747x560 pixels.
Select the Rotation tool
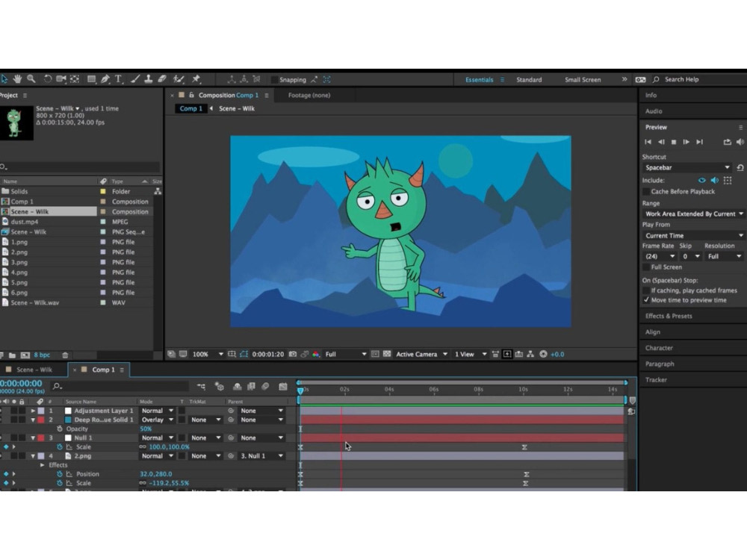pyautogui.click(x=48, y=79)
